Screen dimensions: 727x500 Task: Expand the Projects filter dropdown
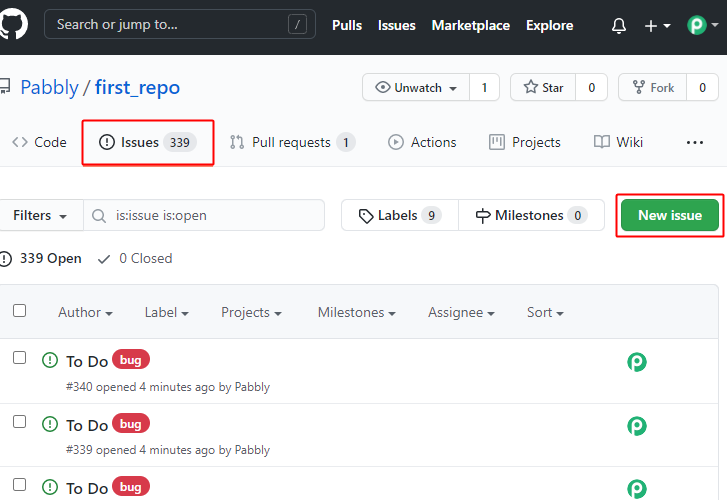tap(251, 313)
